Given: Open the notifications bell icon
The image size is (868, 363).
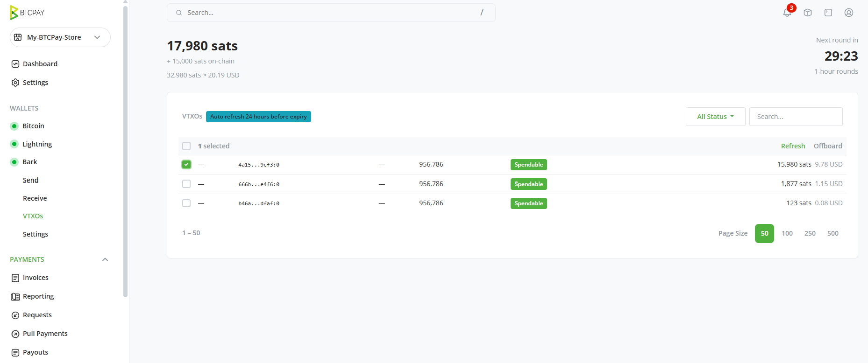Looking at the screenshot, I should tap(787, 13).
